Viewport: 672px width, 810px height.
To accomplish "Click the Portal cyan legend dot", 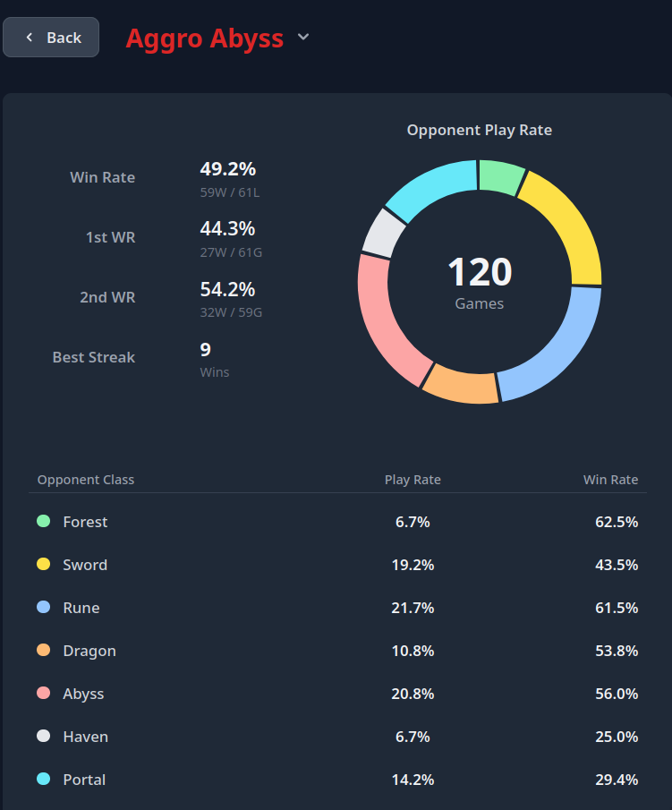I will [x=43, y=779].
